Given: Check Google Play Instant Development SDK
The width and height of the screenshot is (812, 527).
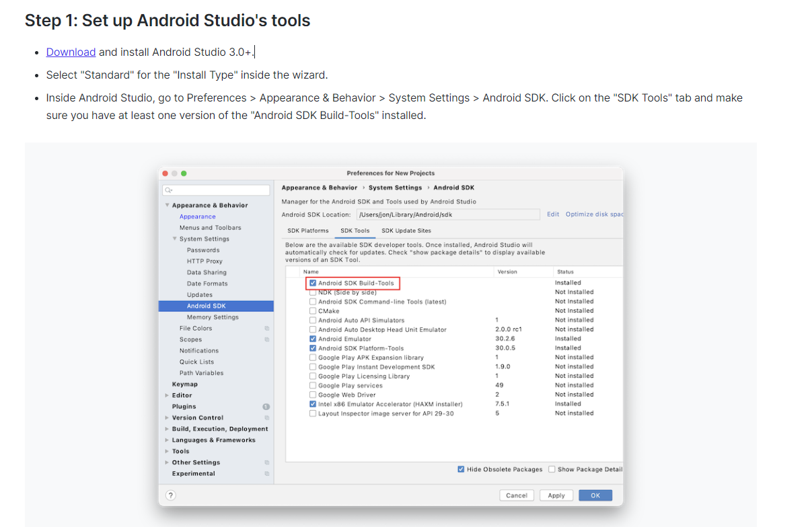Looking at the screenshot, I should [313, 367].
